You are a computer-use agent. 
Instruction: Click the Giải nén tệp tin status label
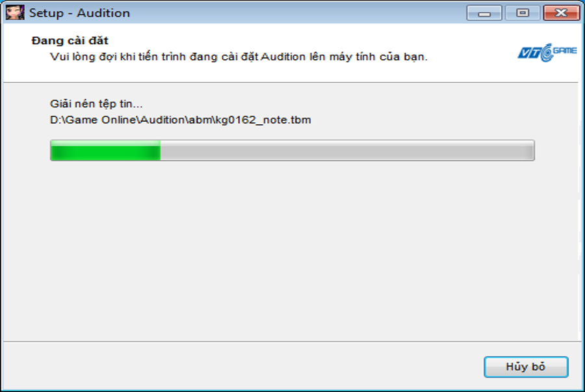coord(96,103)
